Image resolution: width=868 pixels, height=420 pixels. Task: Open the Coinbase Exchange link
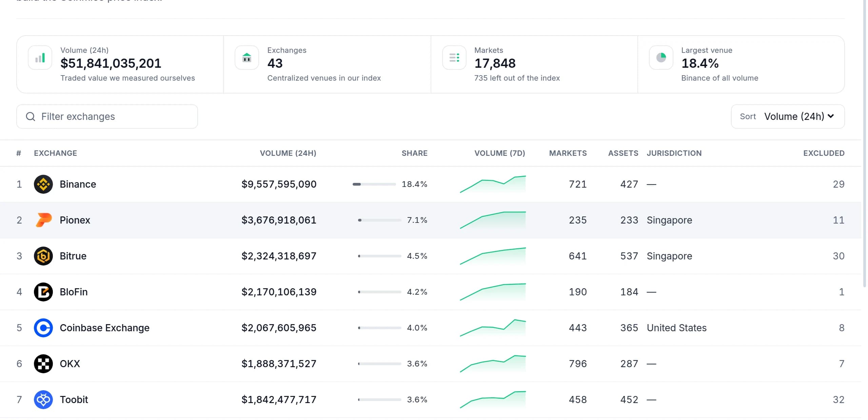pyautogui.click(x=105, y=328)
